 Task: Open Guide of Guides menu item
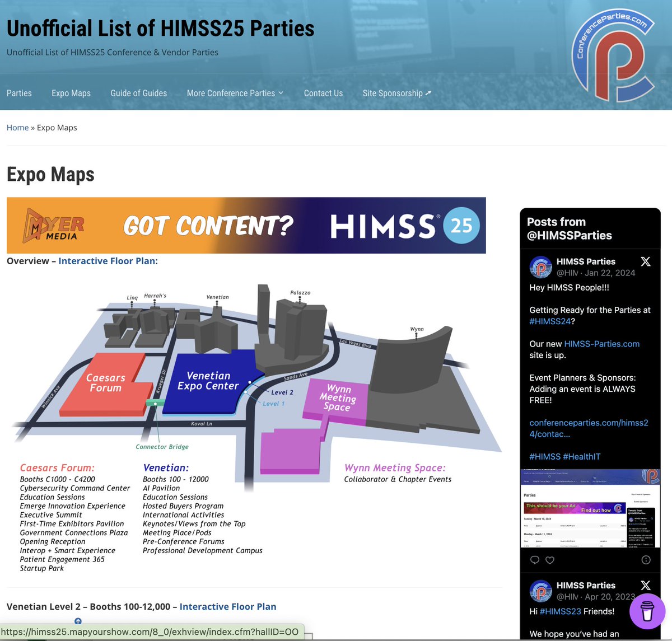pos(139,93)
